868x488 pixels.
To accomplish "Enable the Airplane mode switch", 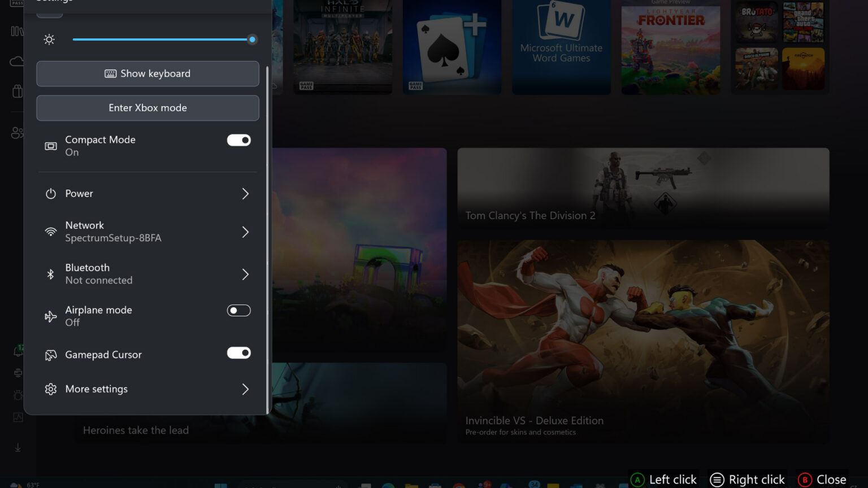I will [x=238, y=311].
